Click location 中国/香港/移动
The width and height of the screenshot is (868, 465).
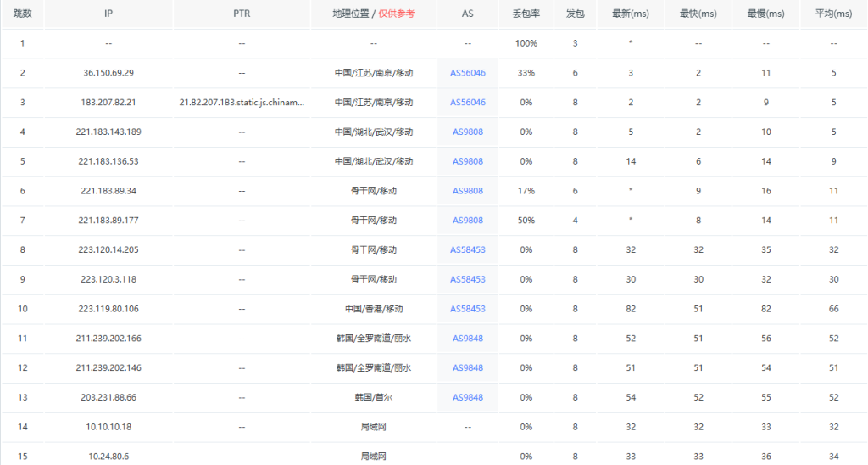click(x=374, y=309)
